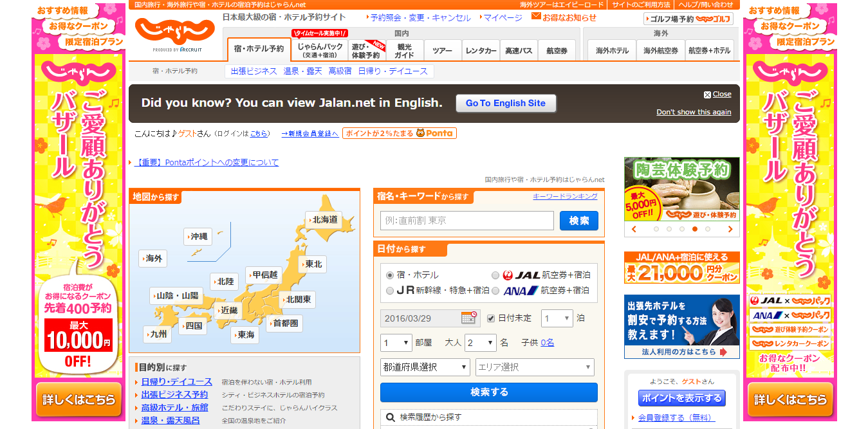This screenshot has height=429, width=868.
Task: Click the keyword search input field
Action: pos(467,221)
